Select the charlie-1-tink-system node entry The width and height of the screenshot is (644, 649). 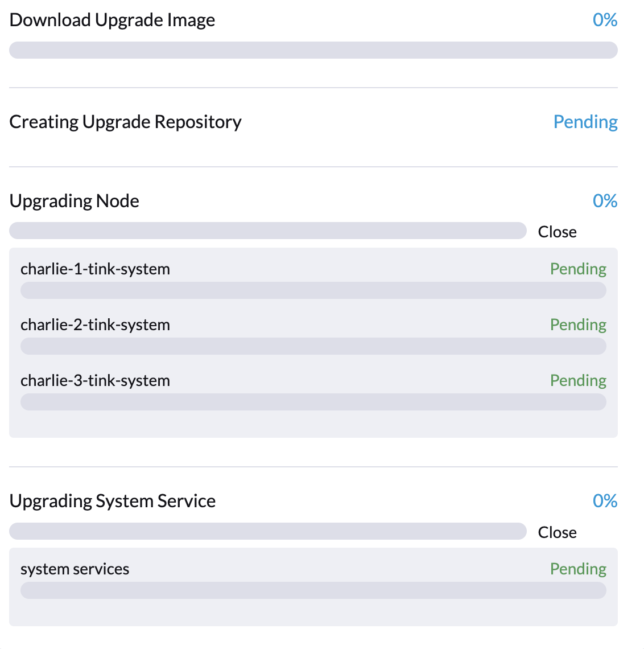95,269
